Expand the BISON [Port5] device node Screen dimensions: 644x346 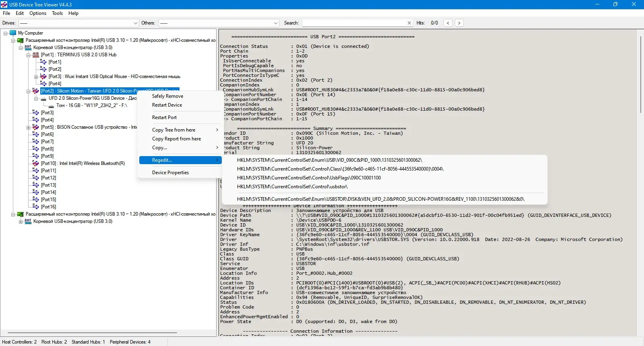click(x=29, y=127)
